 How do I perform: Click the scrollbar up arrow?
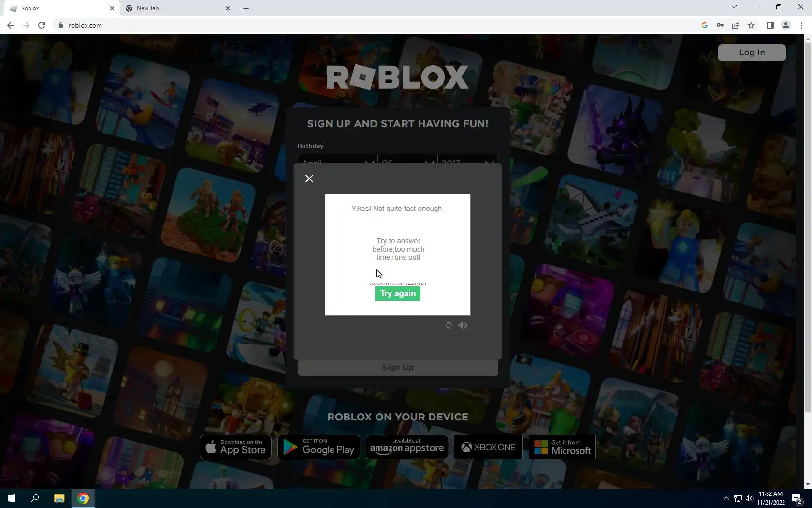click(x=808, y=38)
